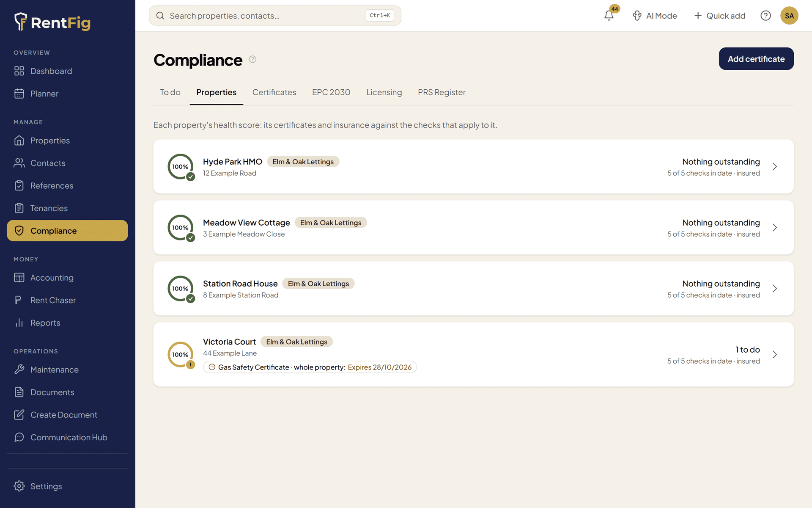Click Elm & Oak Lettings tag on Meadow View Cottage
Viewport: 812px width, 508px height.
pos(331,223)
